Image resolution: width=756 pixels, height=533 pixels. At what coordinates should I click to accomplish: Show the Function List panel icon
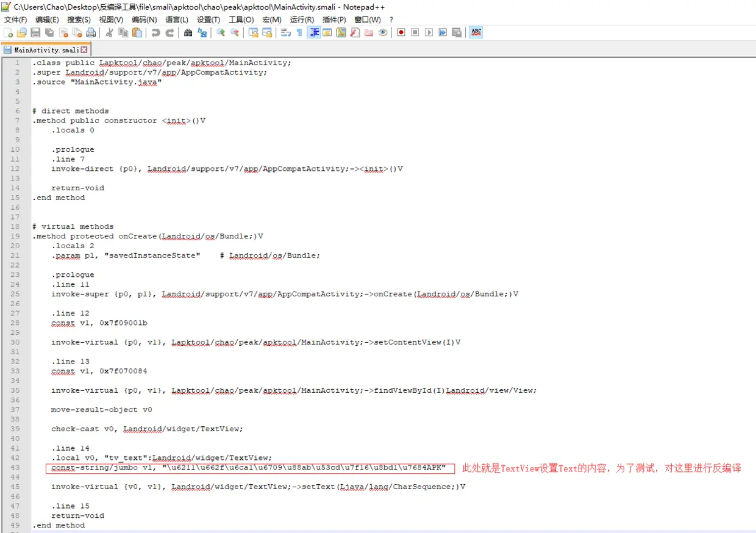click(355, 32)
